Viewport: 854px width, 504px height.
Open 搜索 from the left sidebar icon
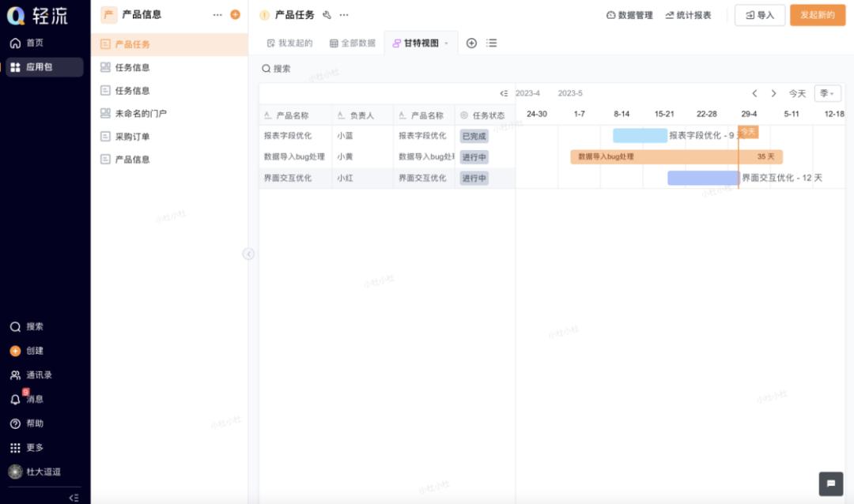(16, 326)
